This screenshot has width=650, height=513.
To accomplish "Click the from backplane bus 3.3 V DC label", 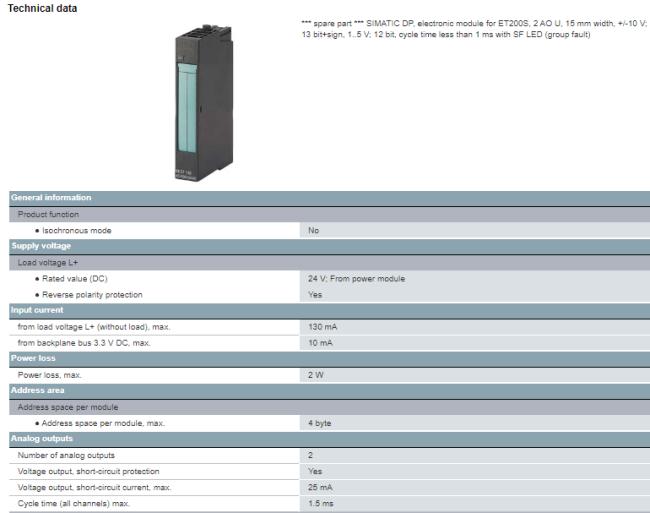I will 84,342.
